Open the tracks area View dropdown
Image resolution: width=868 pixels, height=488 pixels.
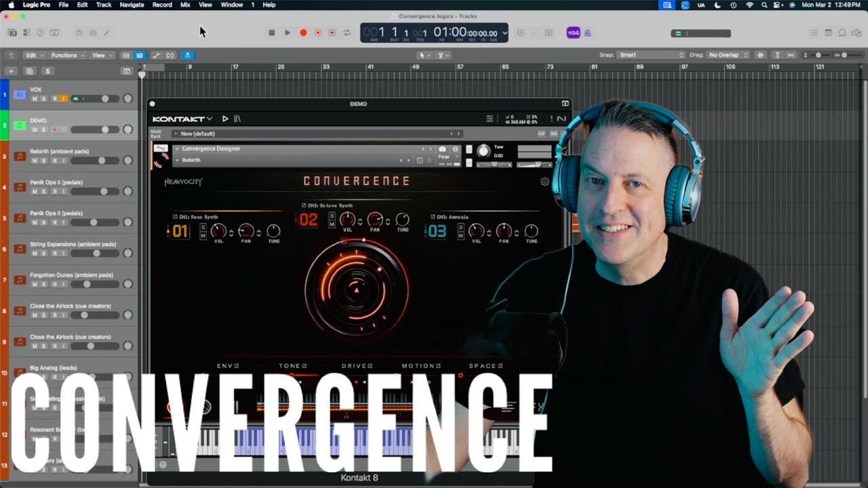[101, 55]
